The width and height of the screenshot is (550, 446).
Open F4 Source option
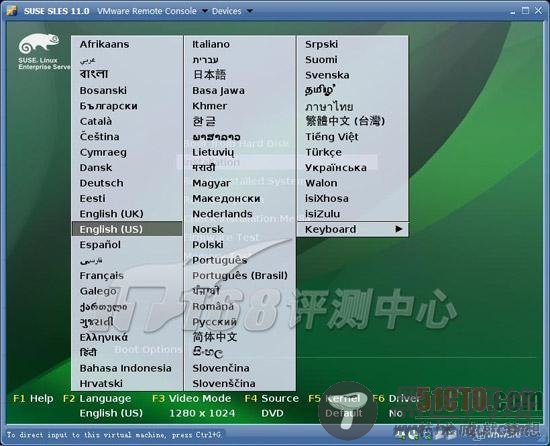pyautogui.click(x=272, y=399)
